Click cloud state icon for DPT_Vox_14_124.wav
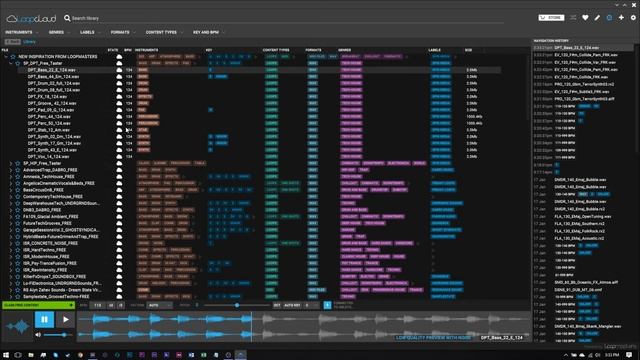The image size is (640, 360). click(119, 157)
